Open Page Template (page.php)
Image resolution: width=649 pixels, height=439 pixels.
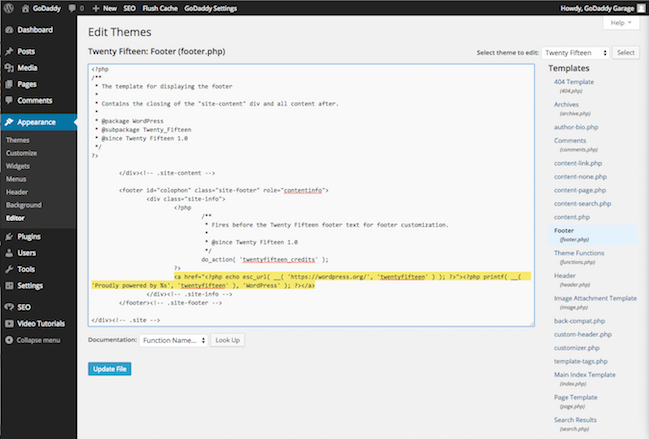[575, 397]
